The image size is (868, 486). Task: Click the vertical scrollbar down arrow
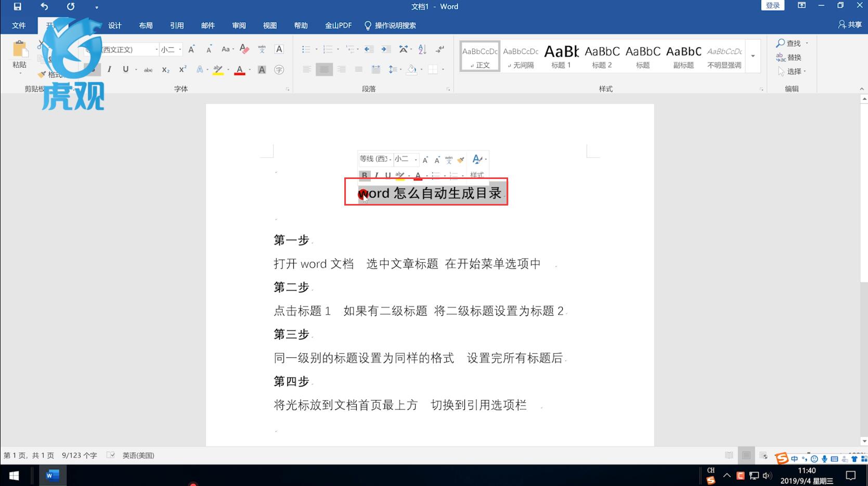tap(864, 441)
